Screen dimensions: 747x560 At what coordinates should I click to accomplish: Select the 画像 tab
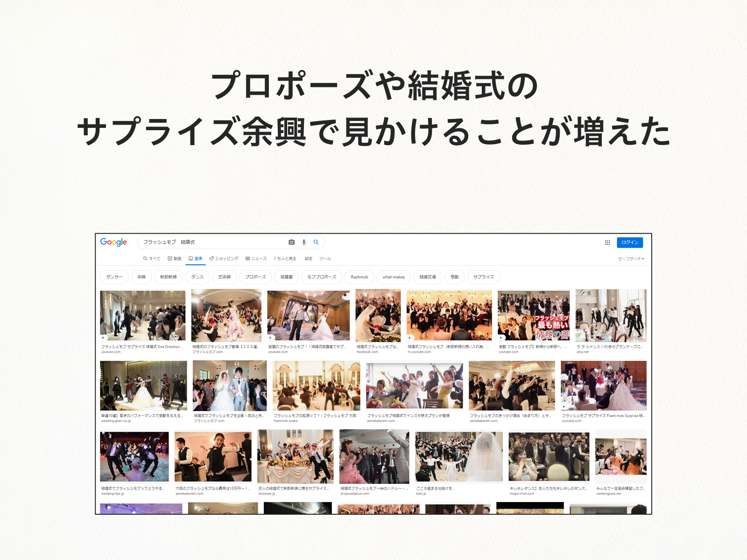[196, 259]
